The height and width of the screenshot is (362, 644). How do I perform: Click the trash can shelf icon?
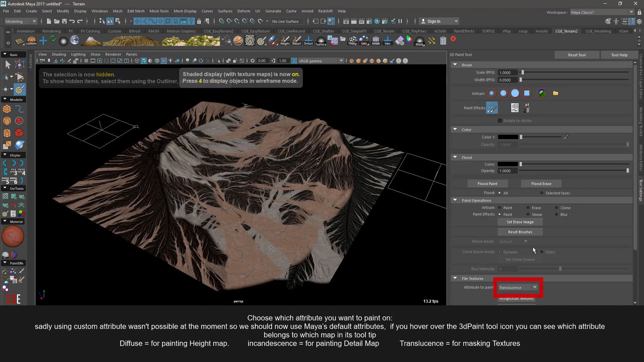point(443,41)
